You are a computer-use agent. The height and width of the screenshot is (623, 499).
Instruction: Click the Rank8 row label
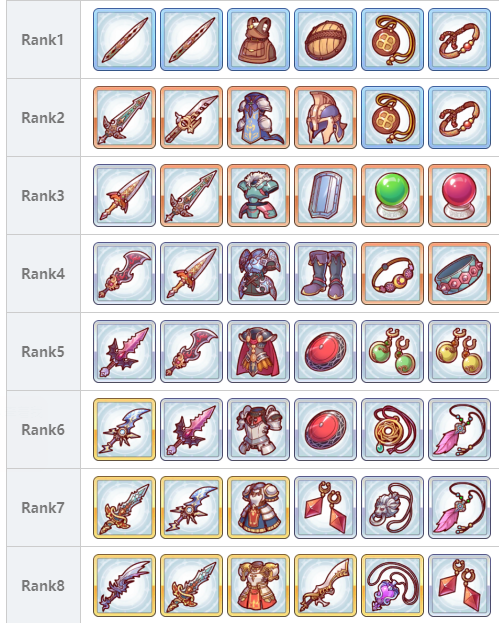(x=43, y=586)
